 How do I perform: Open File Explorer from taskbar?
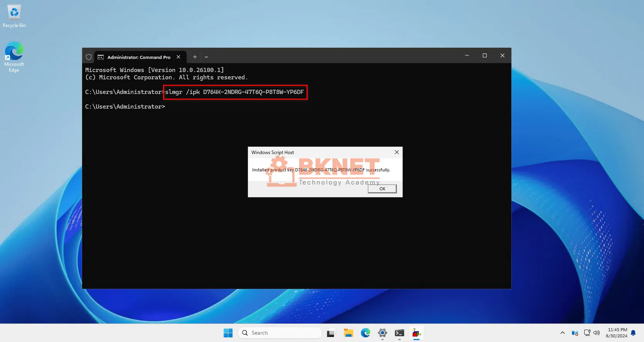coord(349,333)
